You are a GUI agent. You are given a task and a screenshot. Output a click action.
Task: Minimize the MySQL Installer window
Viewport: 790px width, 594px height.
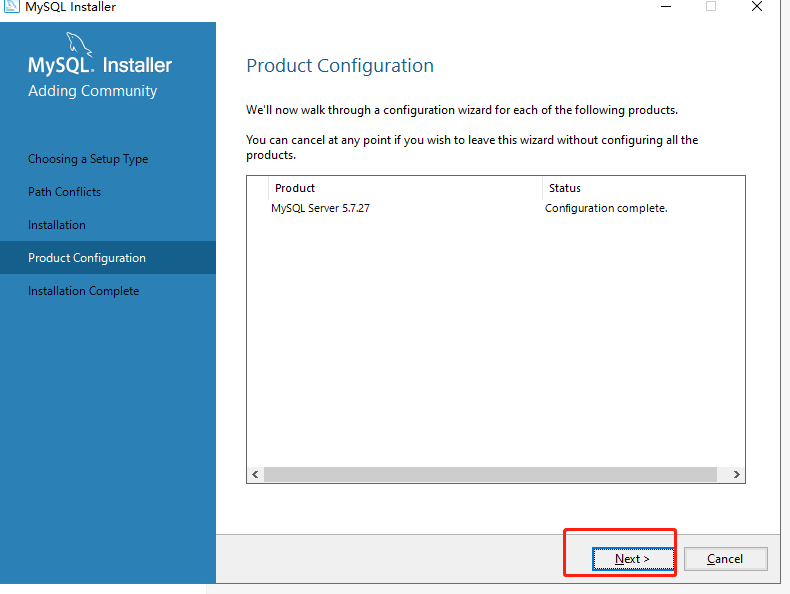[x=666, y=7]
